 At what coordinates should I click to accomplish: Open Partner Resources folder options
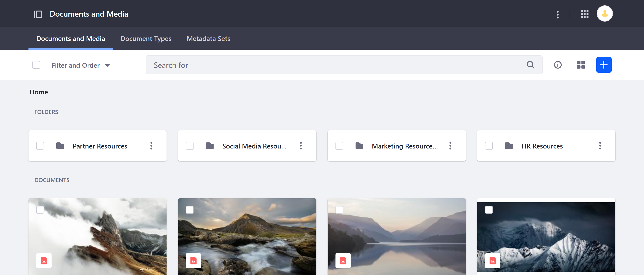[151, 146]
